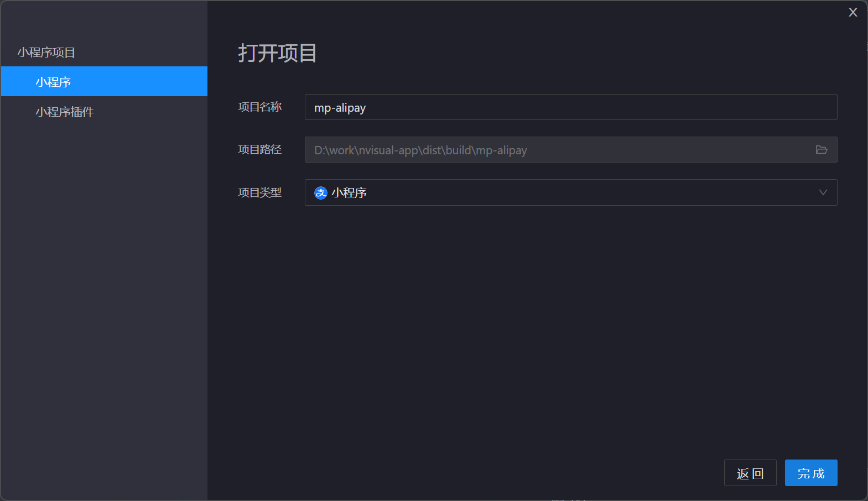The height and width of the screenshot is (501, 868).
Task: Focus the 项目名称 input with mp-alipay
Action: 571,107
